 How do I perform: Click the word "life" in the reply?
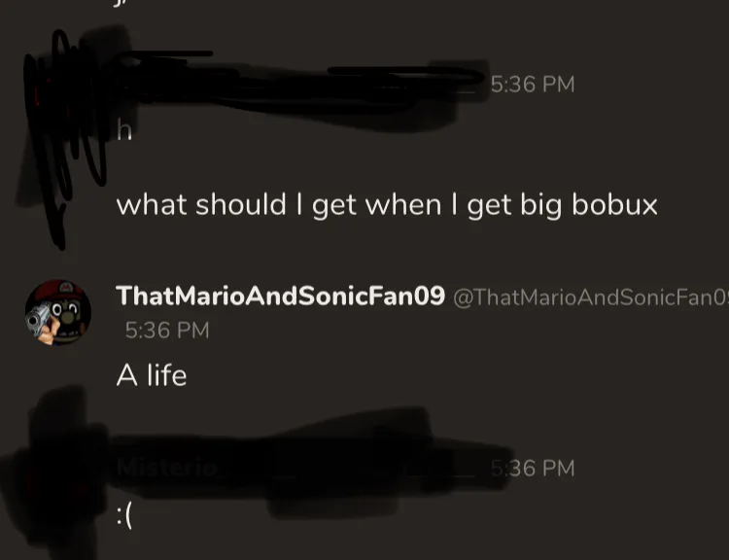click(167, 375)
